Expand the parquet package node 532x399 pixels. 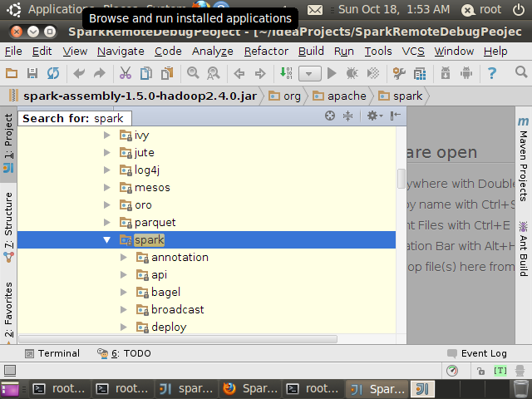[107, 223]
